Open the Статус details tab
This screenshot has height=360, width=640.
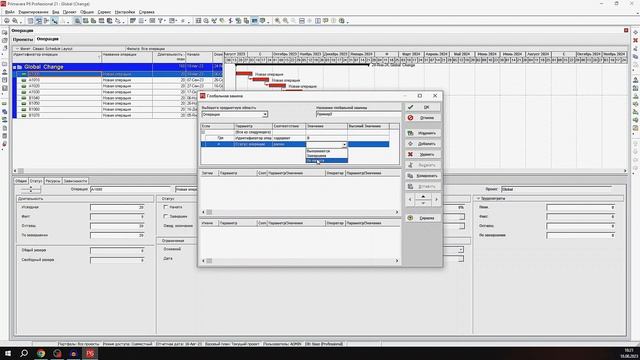[36, 181]
